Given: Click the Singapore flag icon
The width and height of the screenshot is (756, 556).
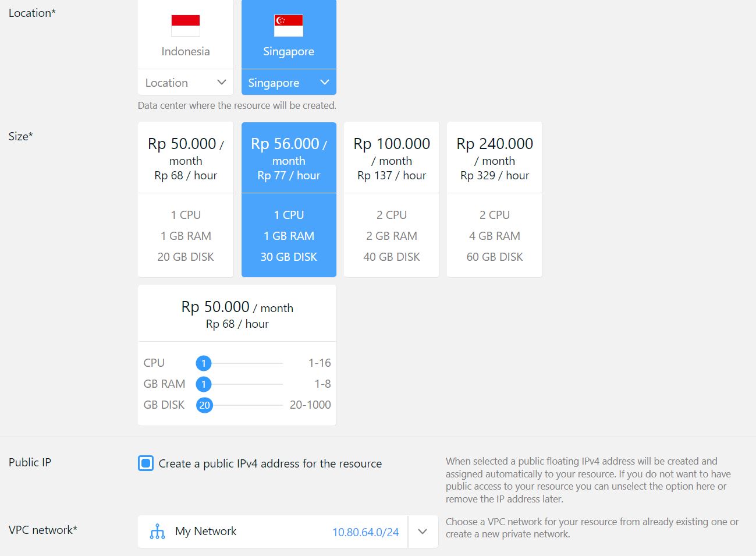Looking at the screenshot, I should (x=288, y=24).
